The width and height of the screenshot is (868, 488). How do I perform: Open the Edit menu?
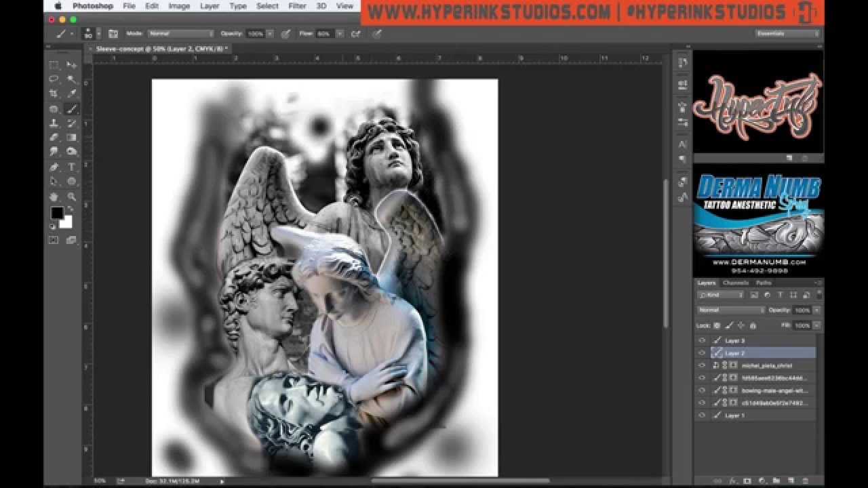152,5
